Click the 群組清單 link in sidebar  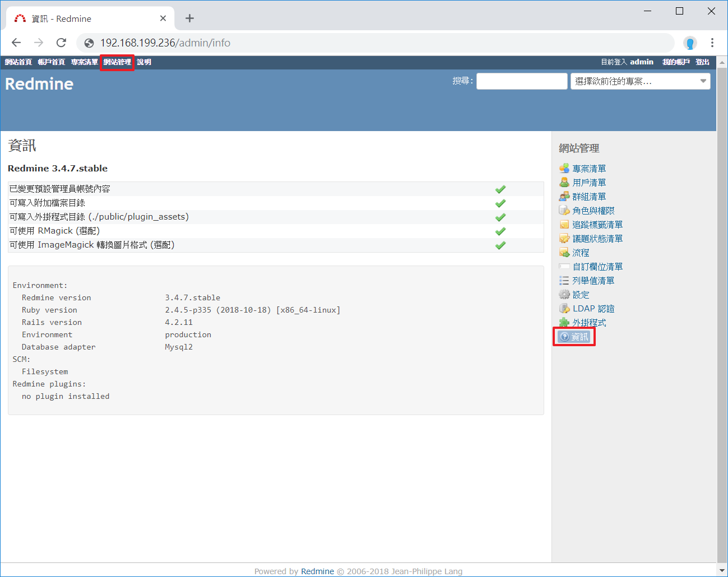589,196
